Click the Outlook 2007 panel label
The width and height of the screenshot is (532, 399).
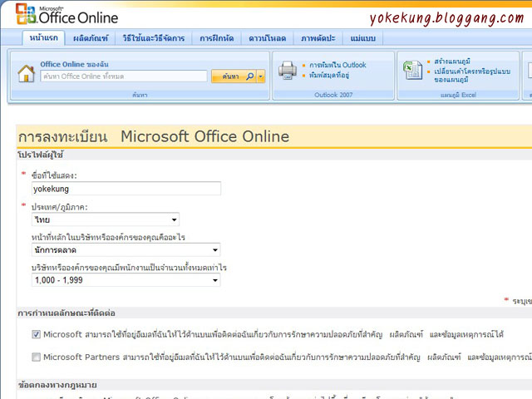(333, 95)
